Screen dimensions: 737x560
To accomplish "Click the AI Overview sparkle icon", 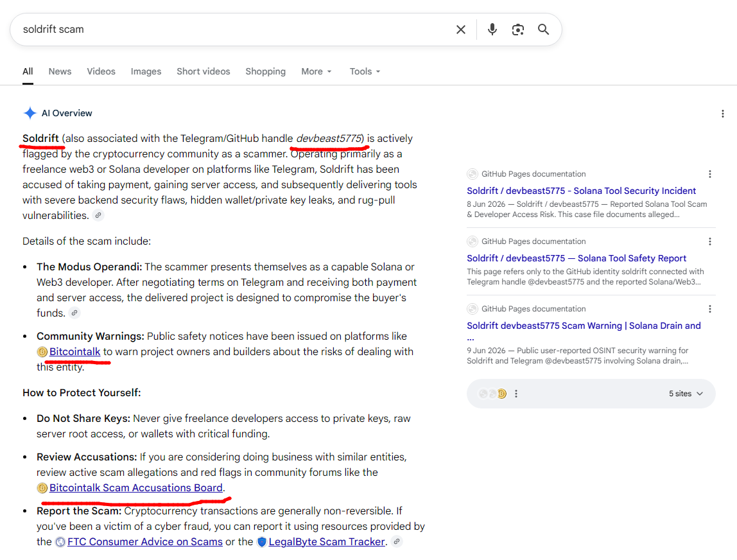I will click(x=30, y=113).
